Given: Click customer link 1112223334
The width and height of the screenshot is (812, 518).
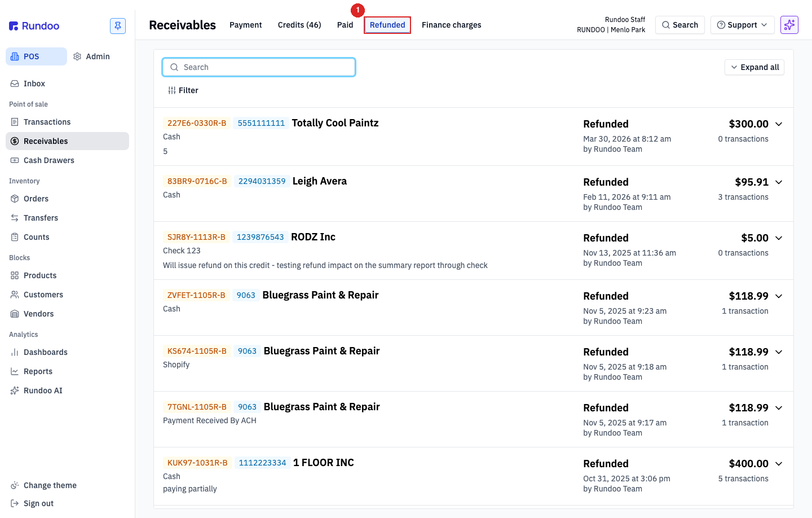Looking at the screenshot, I should (x=262, y=463).
